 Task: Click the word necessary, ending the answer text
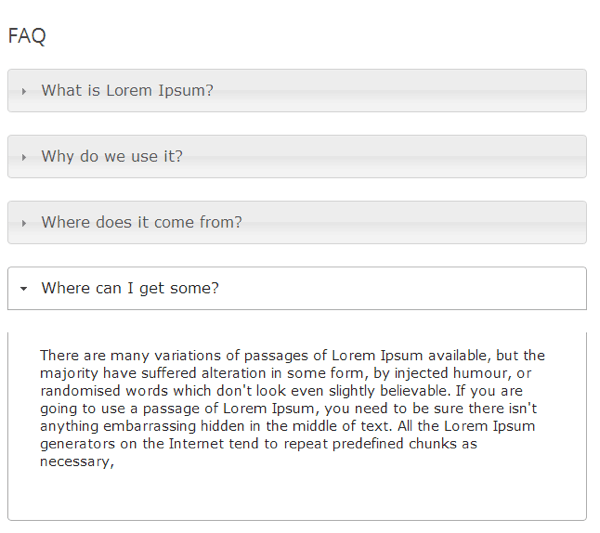(x=77, y=462)
